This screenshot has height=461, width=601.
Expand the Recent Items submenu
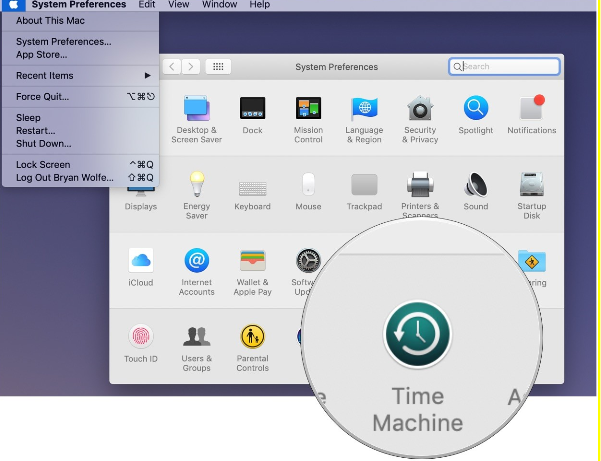[x=80, y=76]
